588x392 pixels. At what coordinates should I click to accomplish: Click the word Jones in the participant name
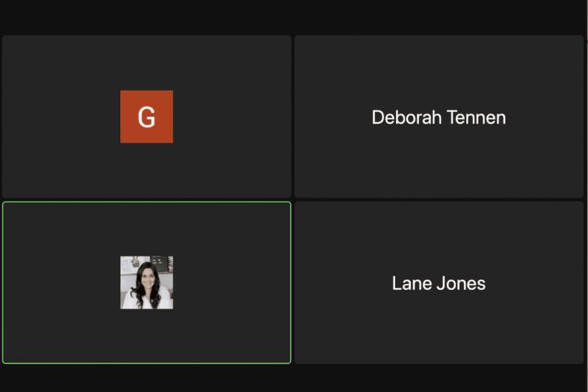tap(461, 284)
